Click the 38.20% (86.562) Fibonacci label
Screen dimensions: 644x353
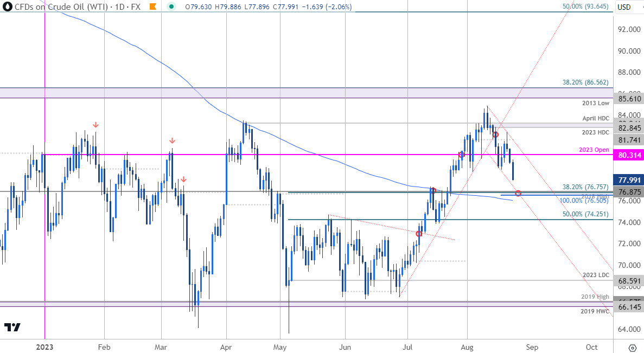pos(586,83)
